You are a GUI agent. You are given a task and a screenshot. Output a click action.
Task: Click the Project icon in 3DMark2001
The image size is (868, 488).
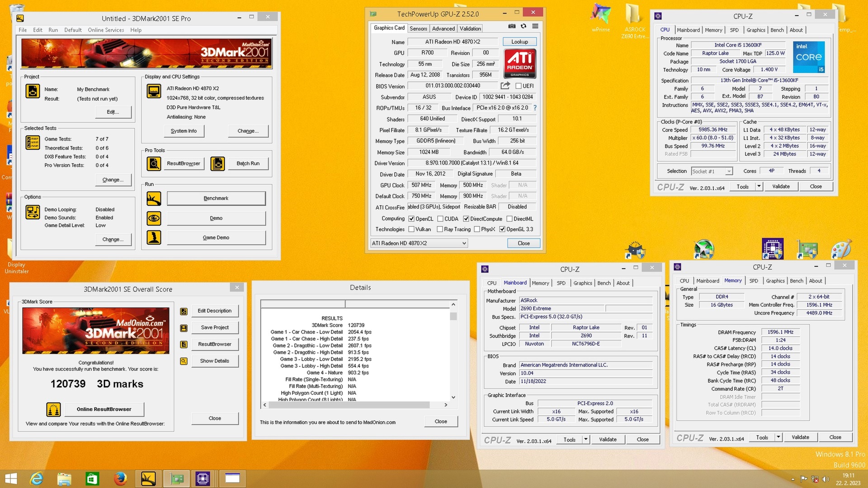[33, 91]
